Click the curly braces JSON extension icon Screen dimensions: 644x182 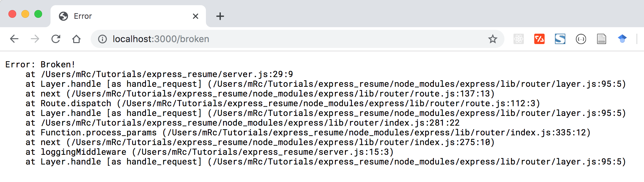[581, 39]
